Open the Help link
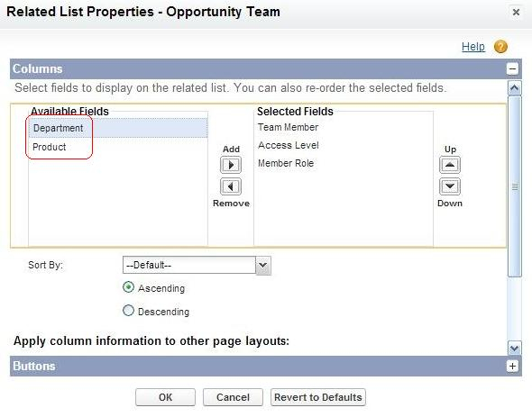This screenshot has height=417, width=532. pos(473,47)
